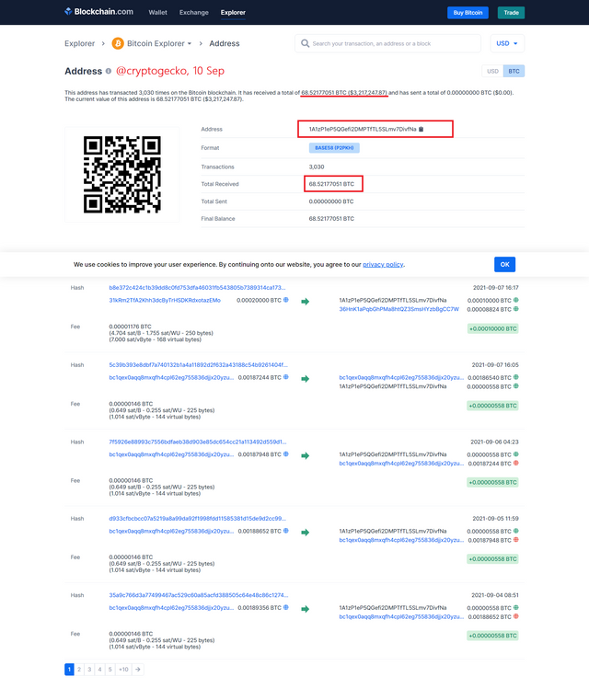Screen dimensions: 589x700
Task: Click the 3,030 Transactions value
Action: point(317,167)
